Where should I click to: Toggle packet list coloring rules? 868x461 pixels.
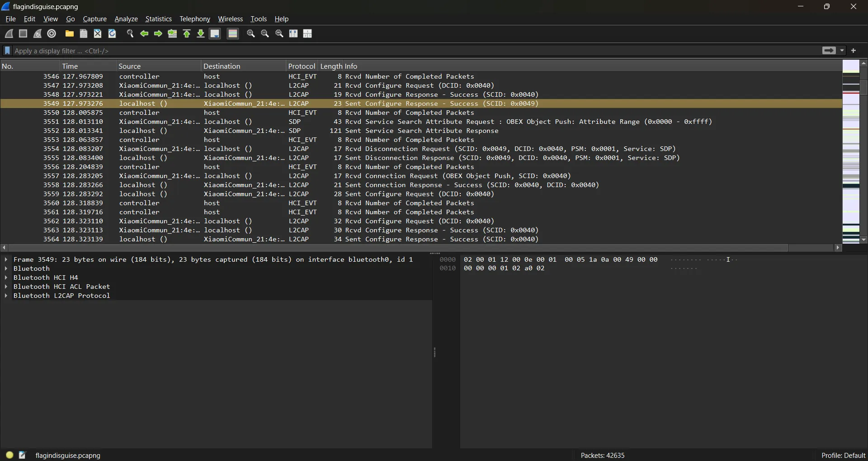coord(233,33)
